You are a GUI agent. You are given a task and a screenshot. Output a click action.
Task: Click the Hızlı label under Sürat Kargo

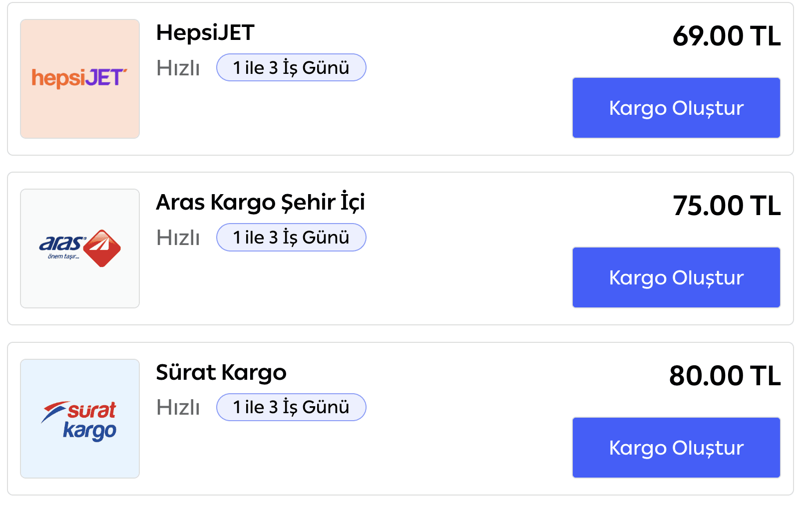pos(178,408)
